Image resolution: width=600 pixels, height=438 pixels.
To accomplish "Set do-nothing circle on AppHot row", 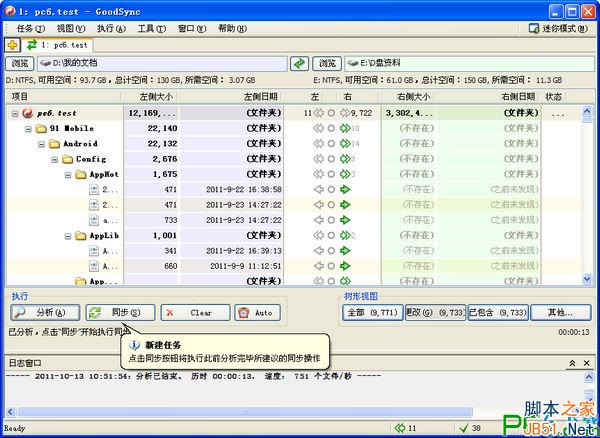I will coord(331,174).
